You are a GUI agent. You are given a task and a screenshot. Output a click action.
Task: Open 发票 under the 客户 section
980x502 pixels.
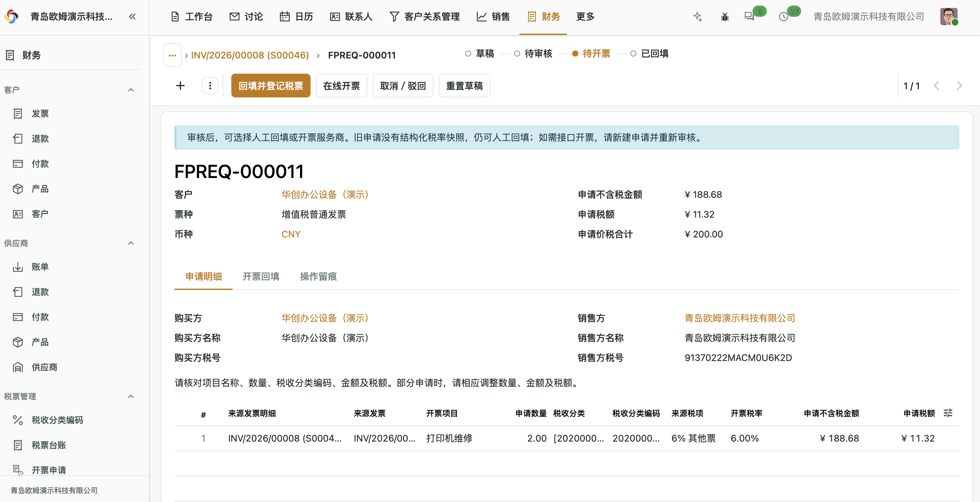(40, 113)
